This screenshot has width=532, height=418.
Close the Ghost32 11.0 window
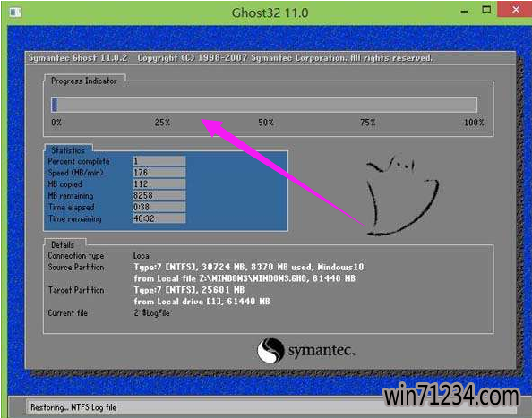pos(516,10)
